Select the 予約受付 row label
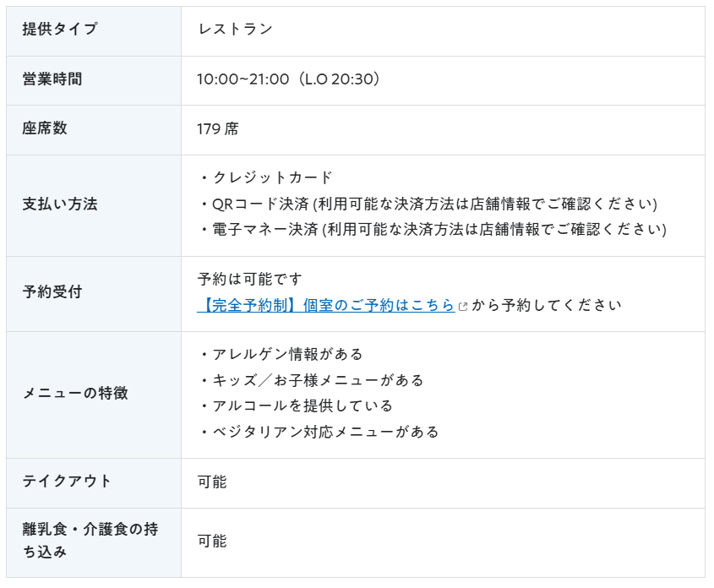 [x=52, y=291]
